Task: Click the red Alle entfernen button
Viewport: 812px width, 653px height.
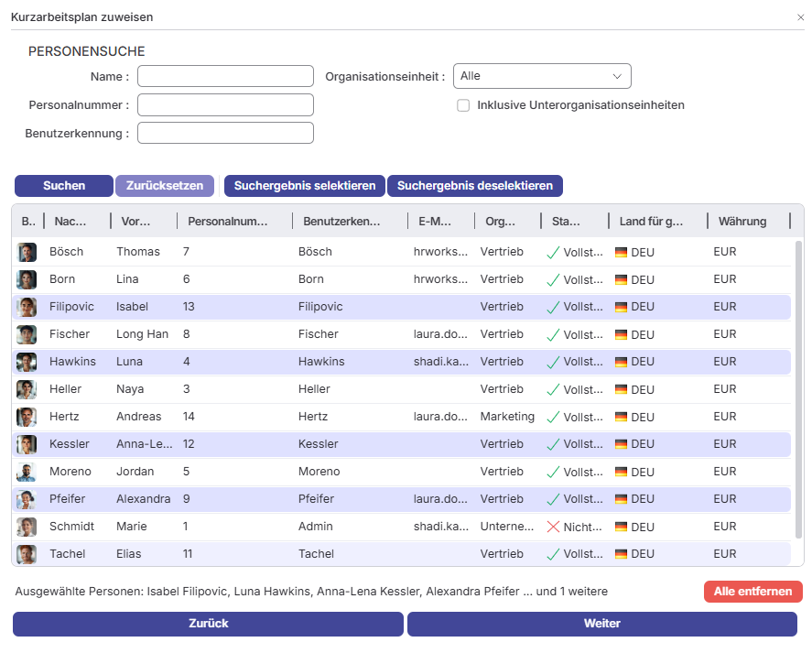Action: click(x=752, y=592)
